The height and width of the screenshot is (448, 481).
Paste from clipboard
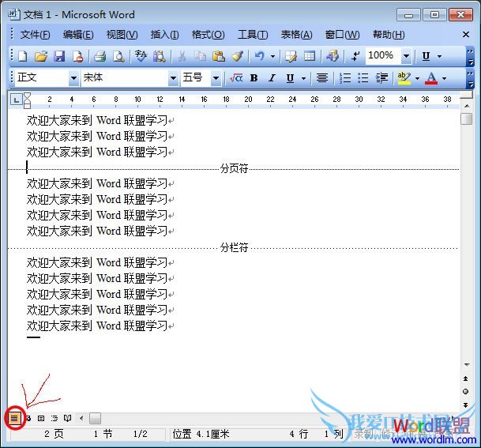(219, 56)
